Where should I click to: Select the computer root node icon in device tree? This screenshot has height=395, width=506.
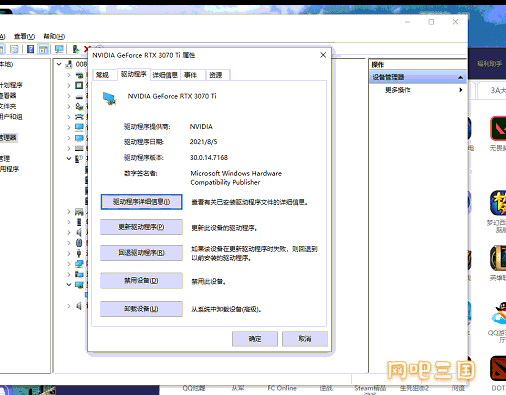pyautogui.click(x=69, y=64)
